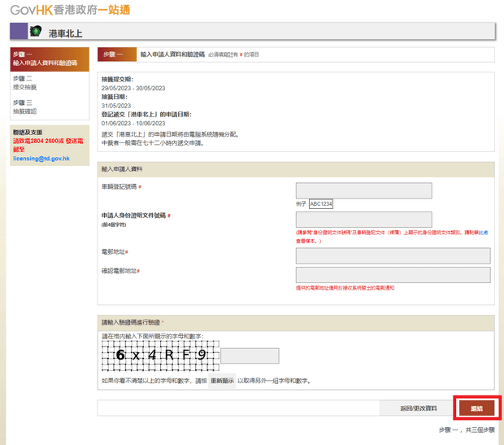Click the CAPTCHA code entry box

(250, 356)
